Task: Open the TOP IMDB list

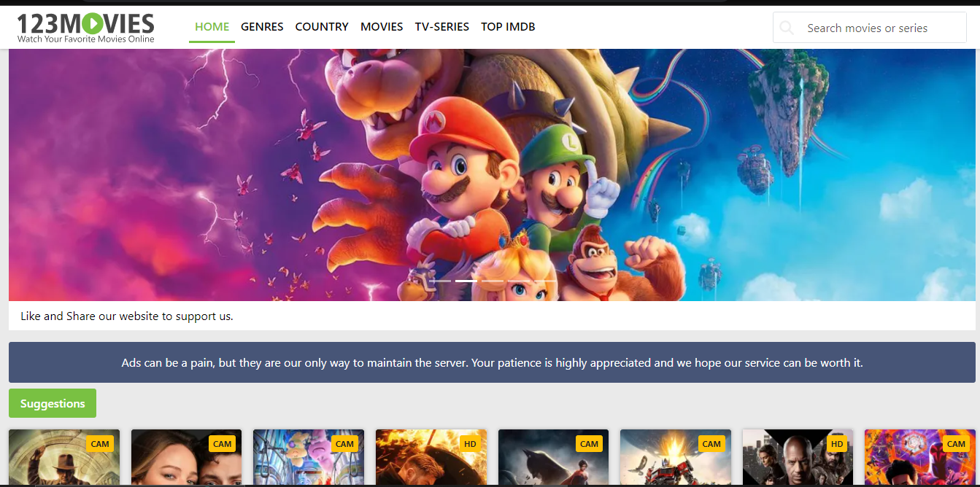Action: (508, 27)
